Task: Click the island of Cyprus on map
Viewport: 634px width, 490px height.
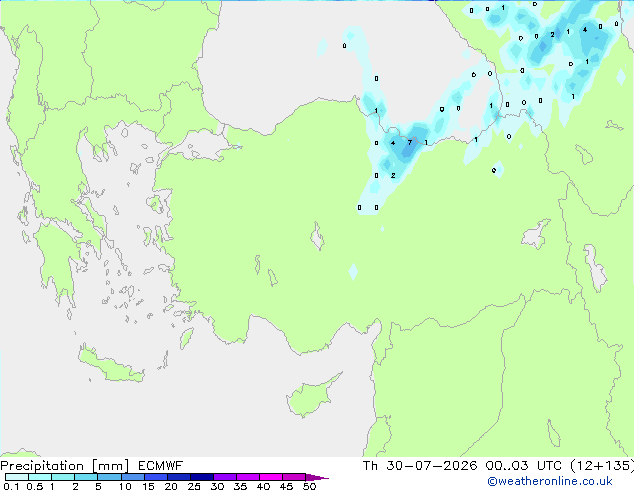Action: coord(309,398)
